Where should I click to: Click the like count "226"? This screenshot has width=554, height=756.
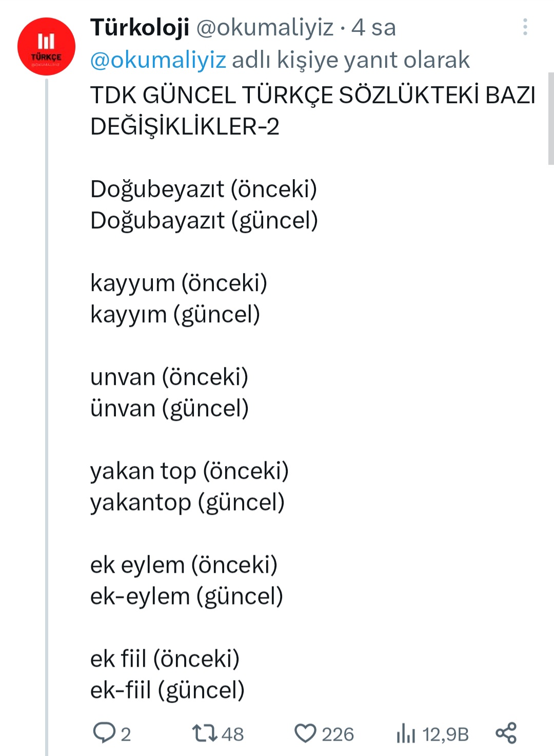pos(338,734)
